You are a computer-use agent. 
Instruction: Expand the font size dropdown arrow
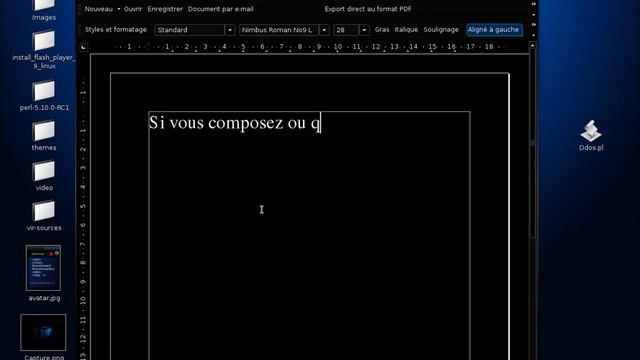364,30
